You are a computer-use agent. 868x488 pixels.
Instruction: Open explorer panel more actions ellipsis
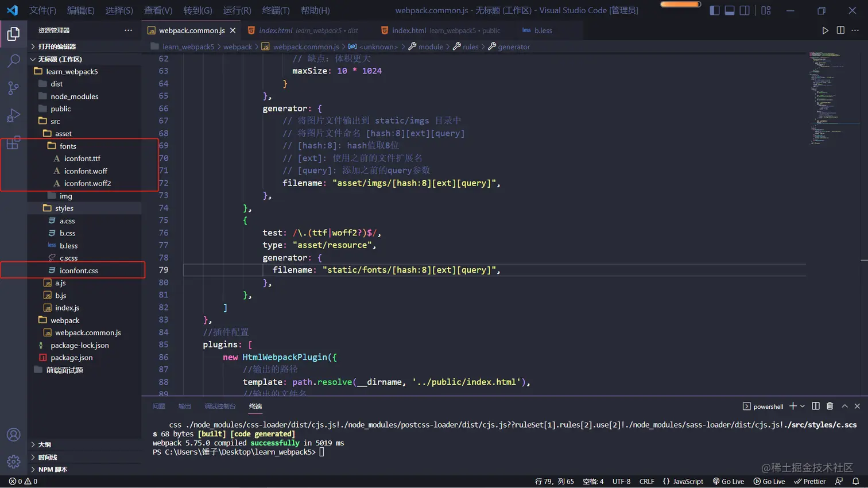pyautogui.click(x=128, y=30)
